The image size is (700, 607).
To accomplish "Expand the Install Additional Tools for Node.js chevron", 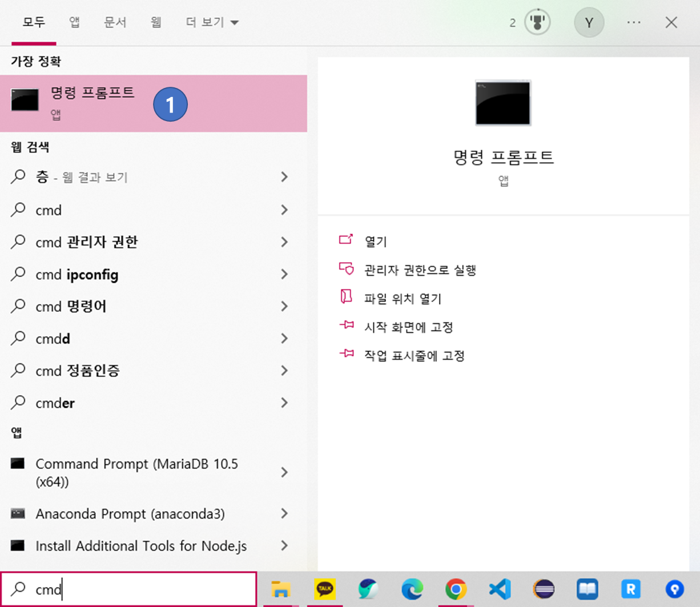I will click(x=284, y=546).
